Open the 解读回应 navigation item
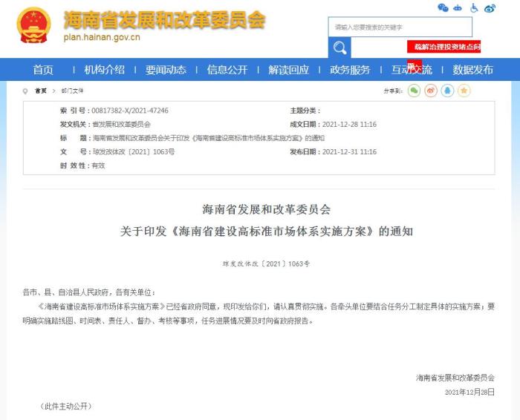 tap(288, 70)
